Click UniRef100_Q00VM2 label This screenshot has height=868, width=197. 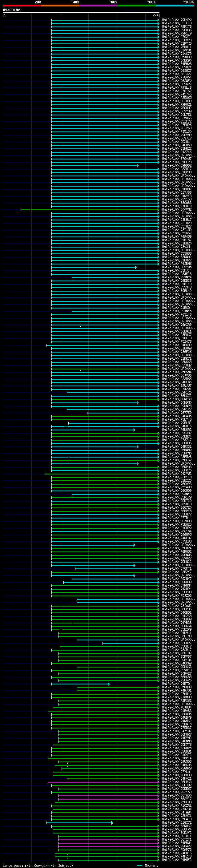coord(177,209)
